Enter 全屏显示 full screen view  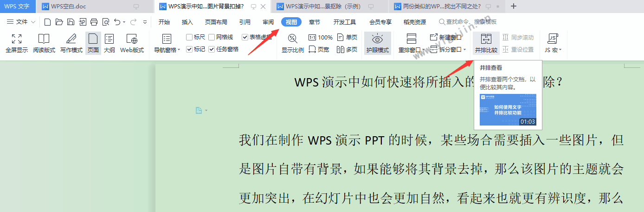point(17,44)
